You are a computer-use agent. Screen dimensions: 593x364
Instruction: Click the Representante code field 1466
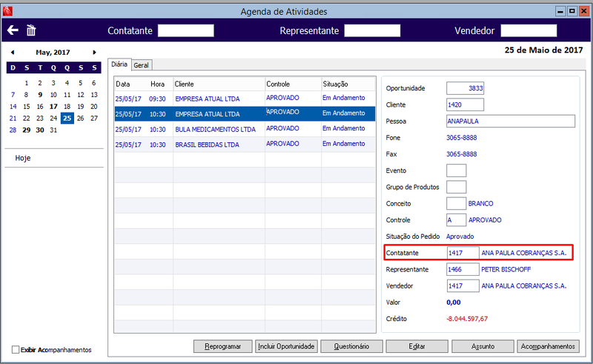pos(463,269)
